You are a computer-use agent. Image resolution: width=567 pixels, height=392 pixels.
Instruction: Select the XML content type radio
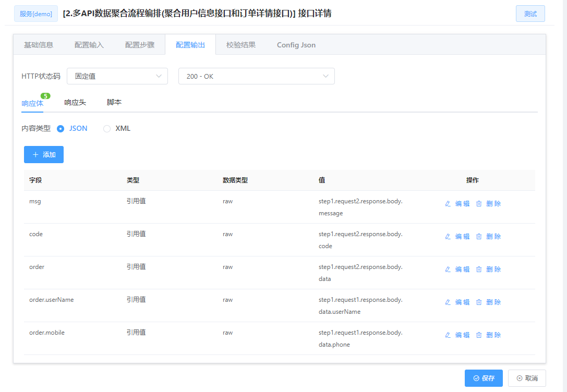click(x=107, y=129)
